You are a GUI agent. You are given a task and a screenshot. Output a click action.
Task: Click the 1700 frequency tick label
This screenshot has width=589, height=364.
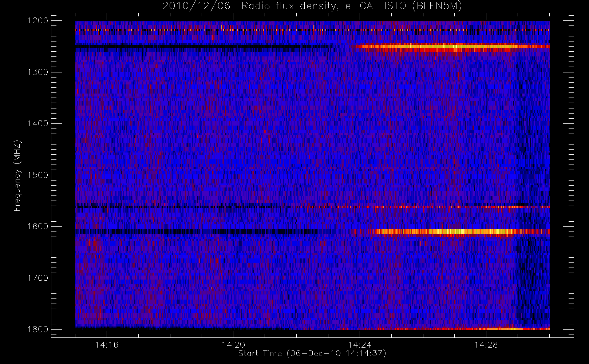(x=38, y=278)
